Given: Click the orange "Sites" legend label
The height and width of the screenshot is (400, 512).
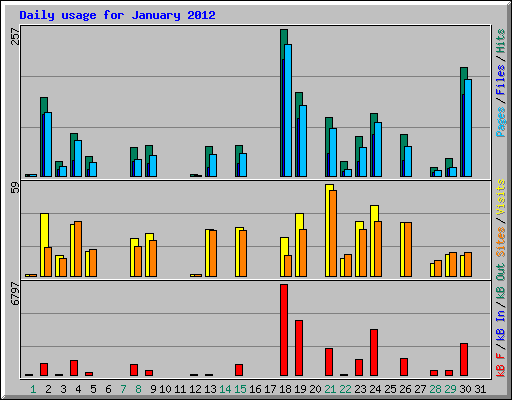Looking at the screenshot, I should click(x=501, y=242).
